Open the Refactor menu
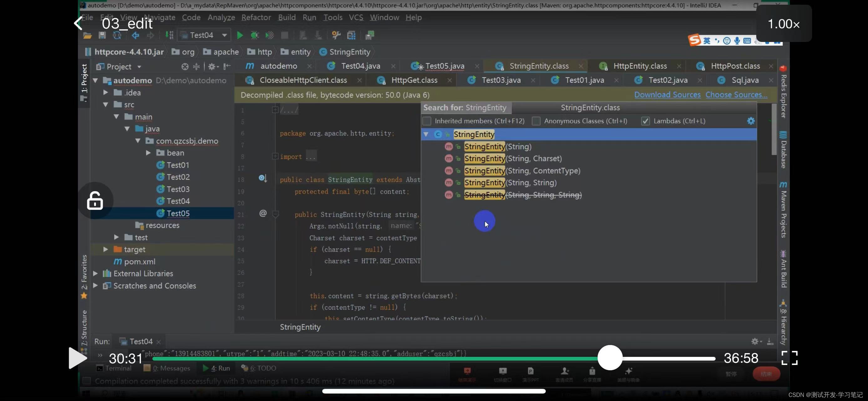The width and height of the screenshot is (868, 401). (x=256, y=17)
